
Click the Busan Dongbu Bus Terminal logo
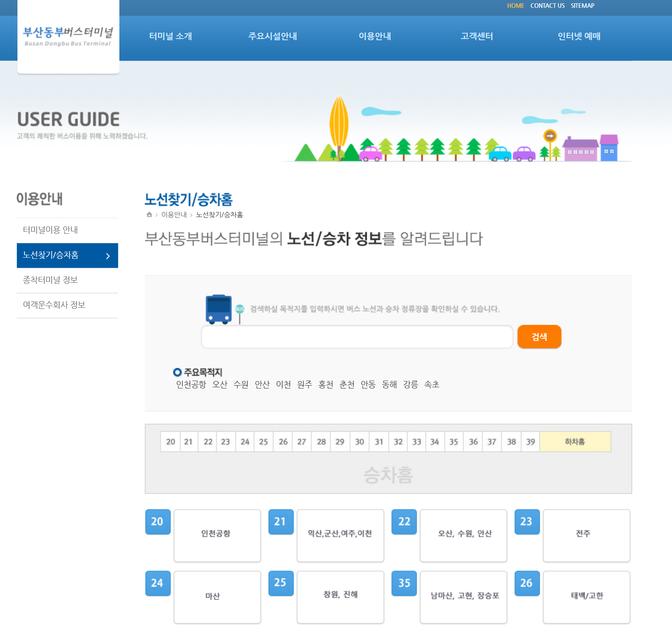click(x=68, y=37)
